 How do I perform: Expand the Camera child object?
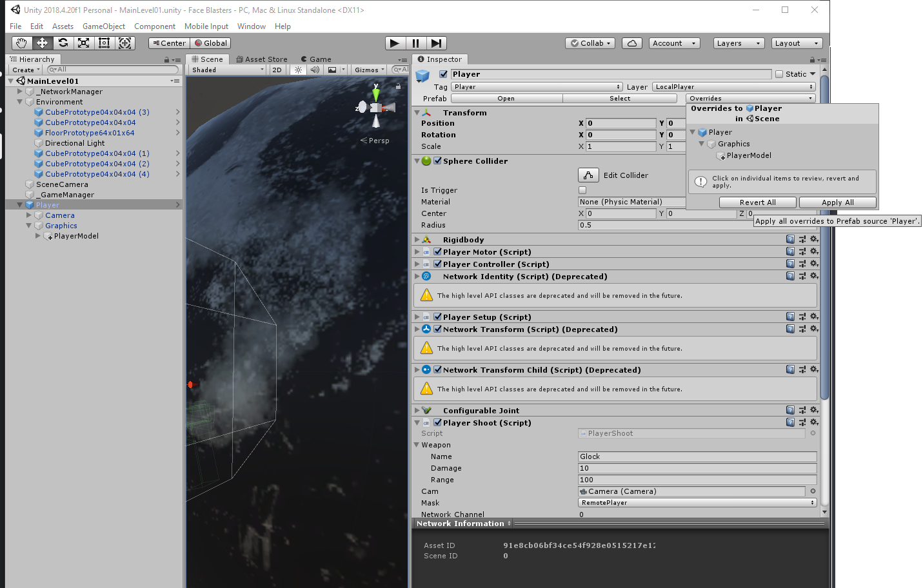tap(29, 215)
